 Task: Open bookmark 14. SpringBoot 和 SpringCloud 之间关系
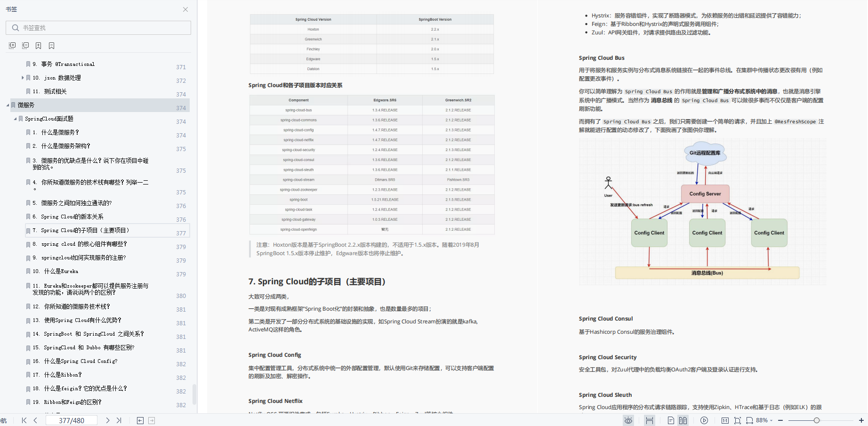(88, 334)
